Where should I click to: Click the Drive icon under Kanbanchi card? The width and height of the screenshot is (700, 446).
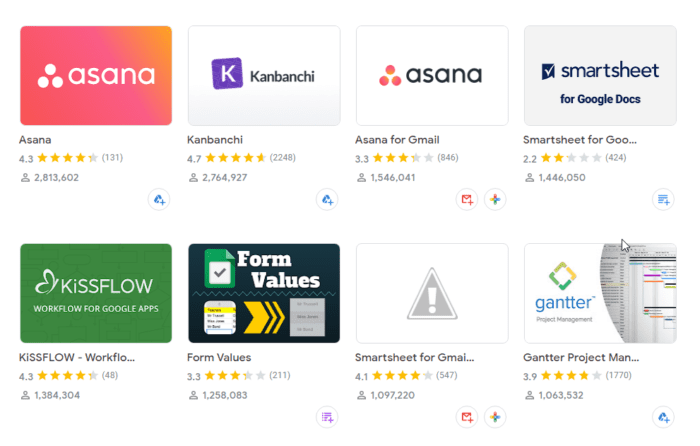click(x=327, y=200)
